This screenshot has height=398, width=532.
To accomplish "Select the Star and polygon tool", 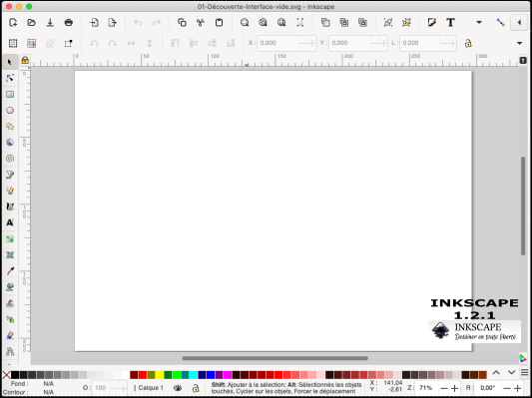I will click(x=10, y=127).
